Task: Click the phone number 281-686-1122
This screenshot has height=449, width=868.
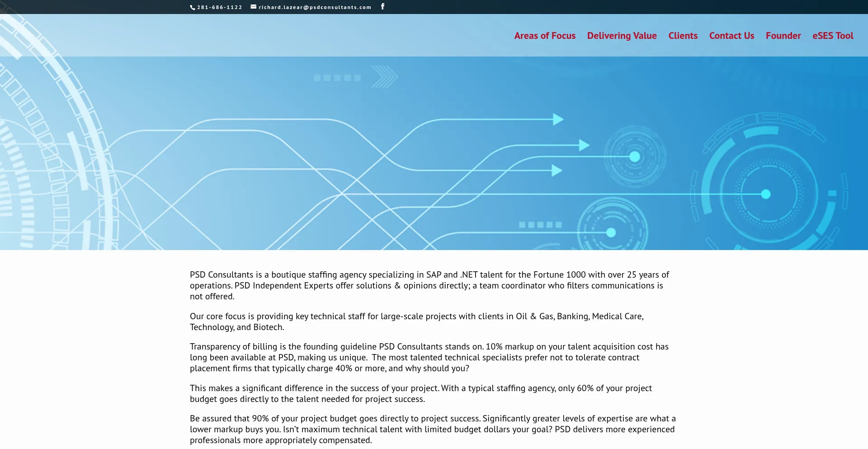Action: click(x=220, y=7)
